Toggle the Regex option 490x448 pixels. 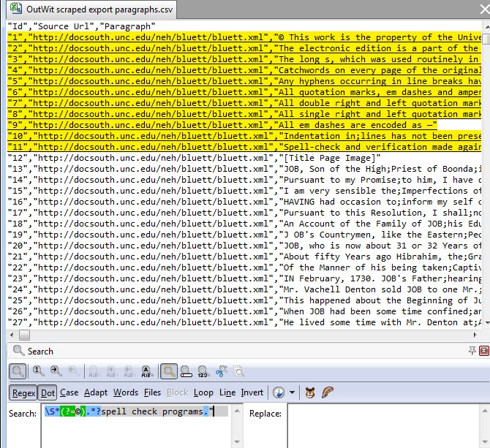[x=23, y=392]
